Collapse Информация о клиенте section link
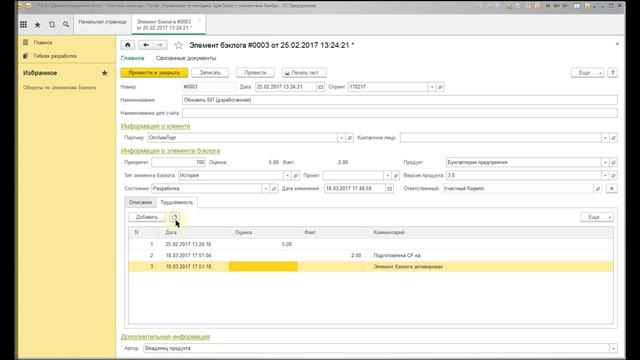 tap(156, 126)
